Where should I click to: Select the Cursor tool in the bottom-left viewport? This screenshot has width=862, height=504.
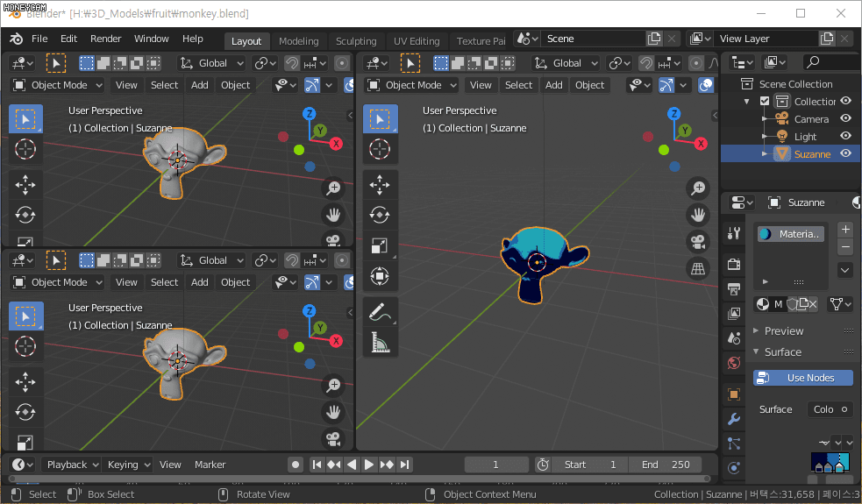point(25,346)
